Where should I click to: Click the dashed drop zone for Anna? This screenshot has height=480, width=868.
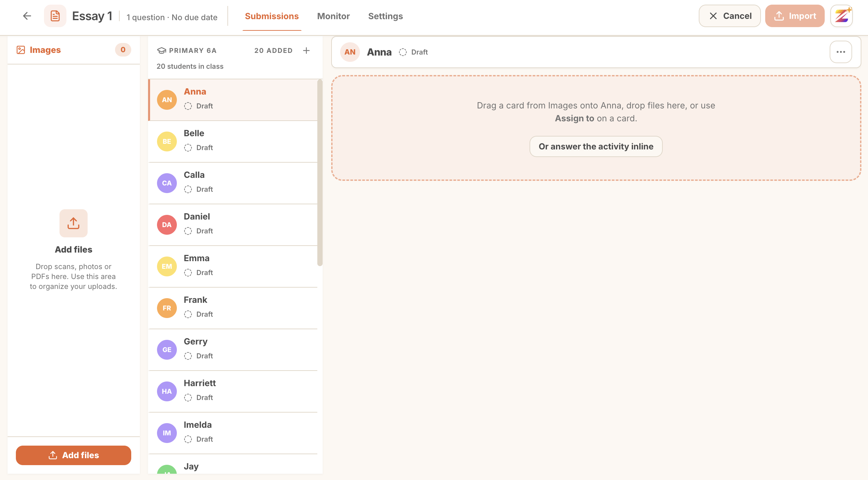[596, 128]
